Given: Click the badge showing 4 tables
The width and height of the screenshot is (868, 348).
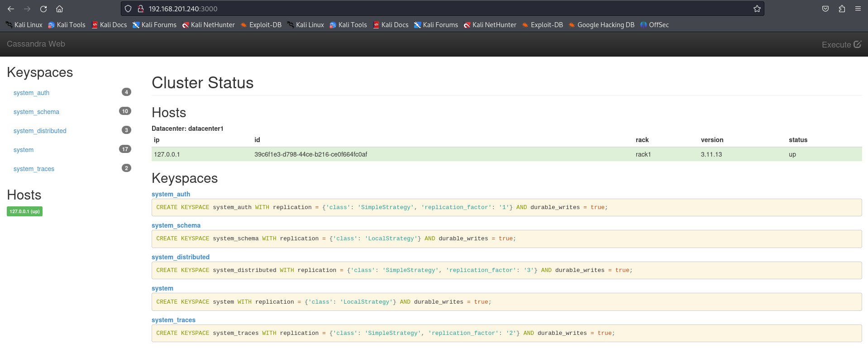Looking at the screenshot, I should click(x=126, y=92).
